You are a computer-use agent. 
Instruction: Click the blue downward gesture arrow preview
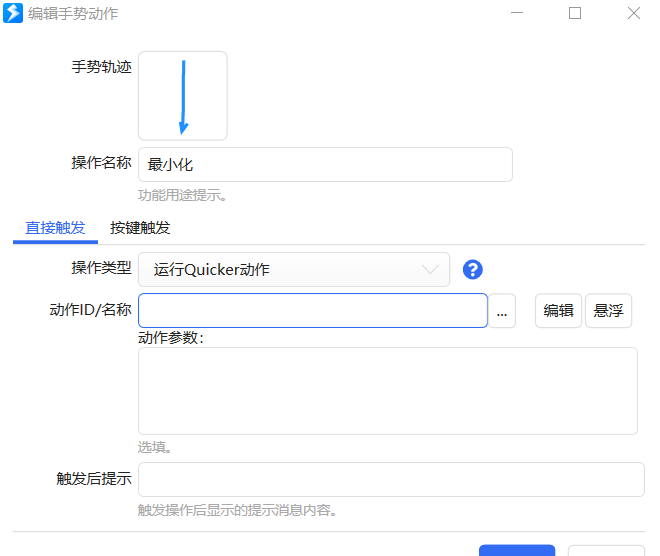183,96
